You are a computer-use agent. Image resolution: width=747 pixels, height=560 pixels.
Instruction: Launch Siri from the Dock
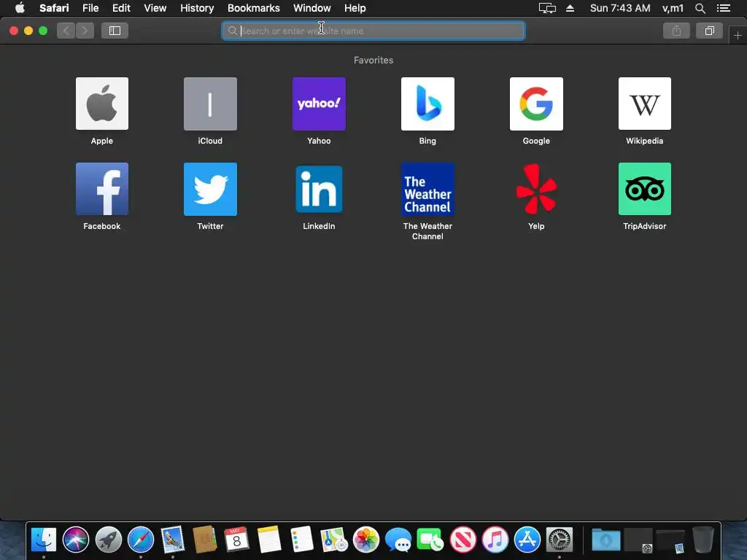(x=76, y=540)
